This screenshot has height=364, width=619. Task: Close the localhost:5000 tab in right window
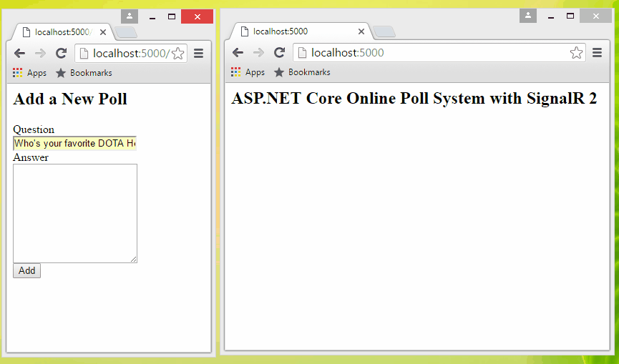point(361,31)
